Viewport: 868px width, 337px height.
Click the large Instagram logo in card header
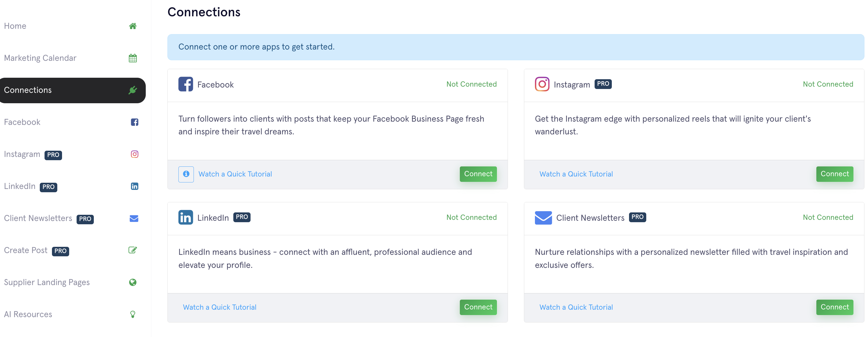(x=542, y=84)
